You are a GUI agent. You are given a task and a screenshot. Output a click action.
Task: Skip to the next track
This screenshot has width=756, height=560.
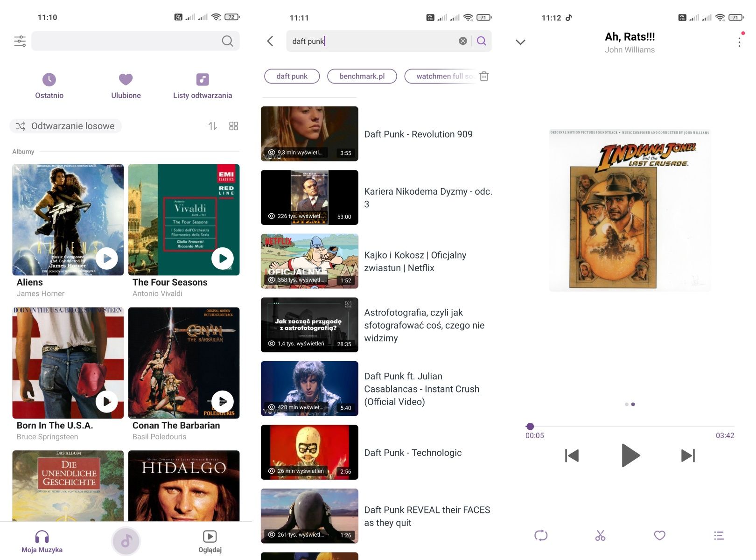(x=688, y=455)
